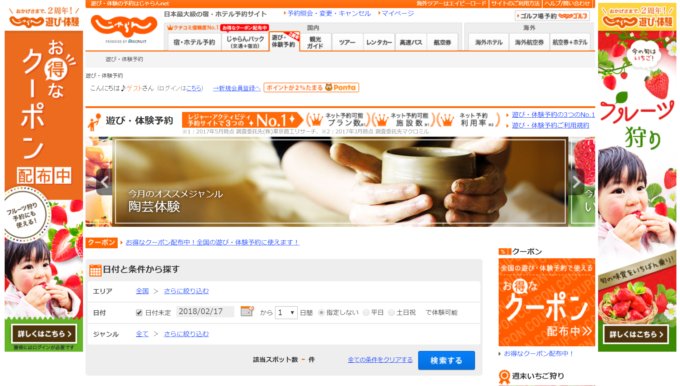Viewport: 680px width, 386px height.
Task: Expand genre filter via さらに絞り込む link
Action: pos(186,334)
